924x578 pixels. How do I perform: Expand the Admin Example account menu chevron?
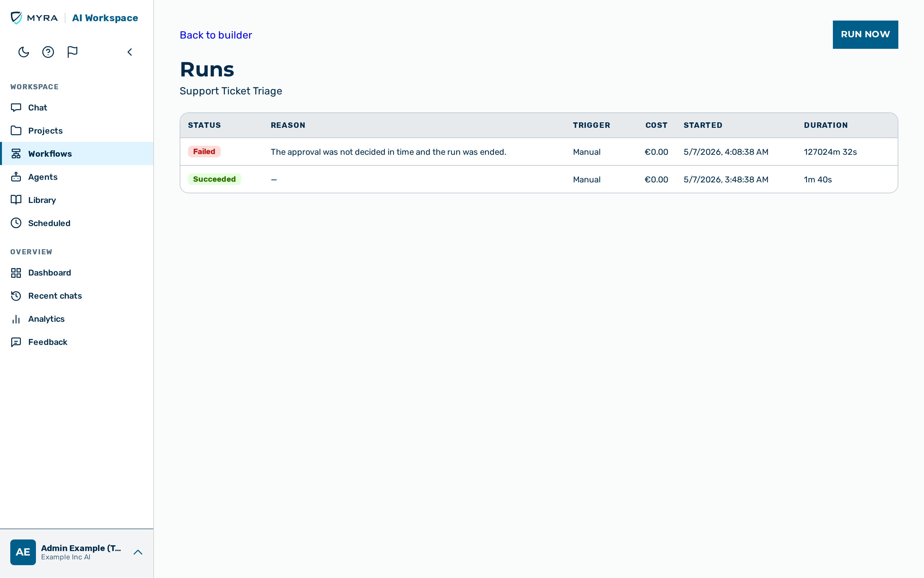click(138, 552)
